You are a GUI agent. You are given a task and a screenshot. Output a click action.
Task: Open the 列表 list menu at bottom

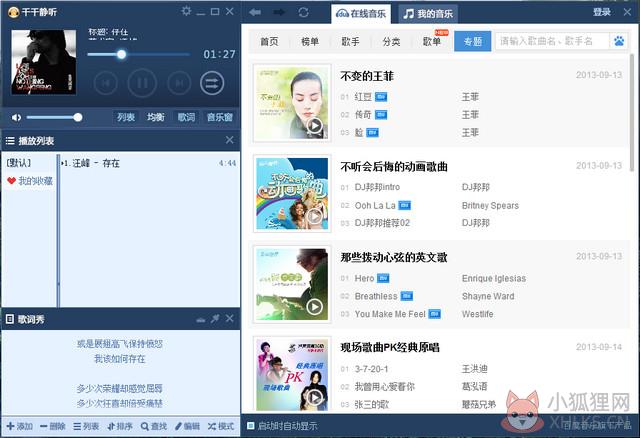pos(86,427)
